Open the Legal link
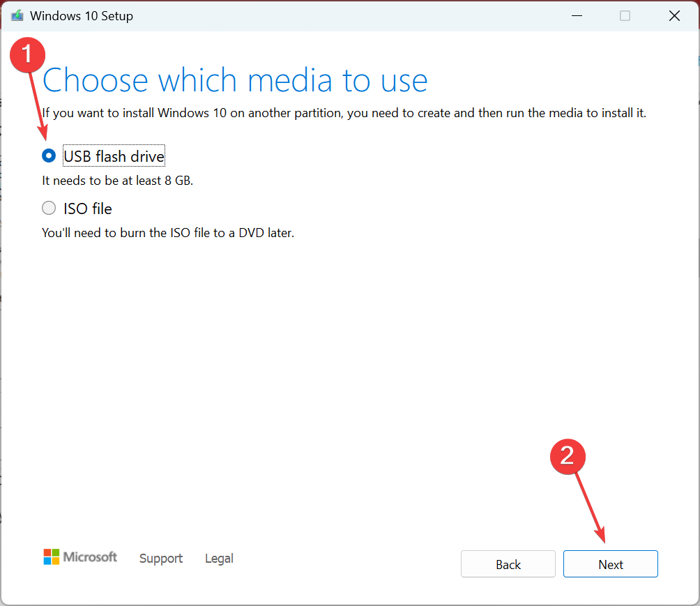 pyautogui.click(x=219, y=558)
